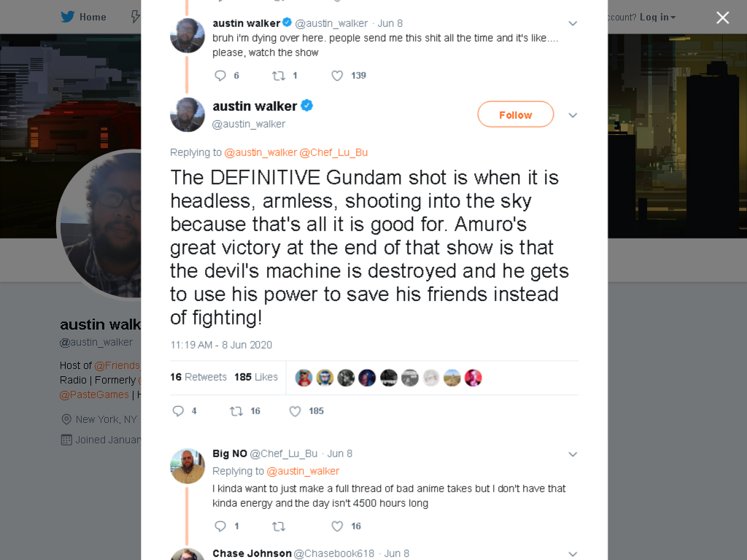Expand options chevron beside the Follow button

(x=573, y=115)
